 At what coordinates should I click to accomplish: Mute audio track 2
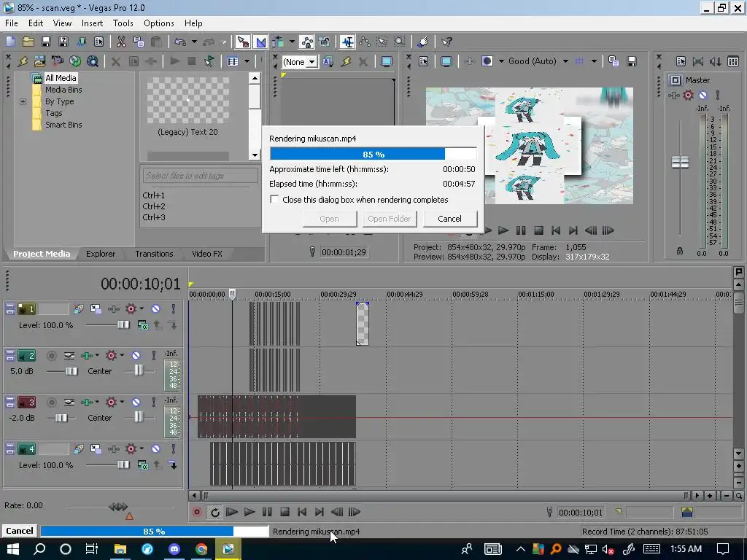pyautogui.click(x=136, y=356)
